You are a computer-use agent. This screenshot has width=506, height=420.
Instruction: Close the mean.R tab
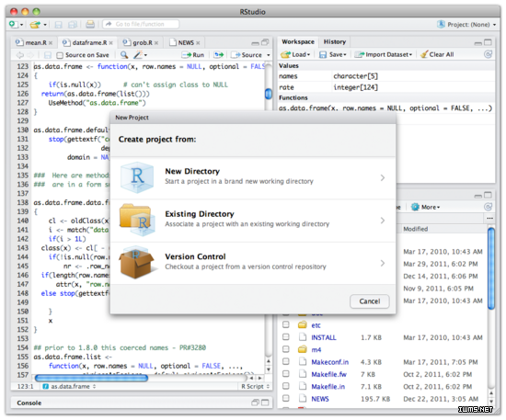pyautogui.click(x=51, y=43)
